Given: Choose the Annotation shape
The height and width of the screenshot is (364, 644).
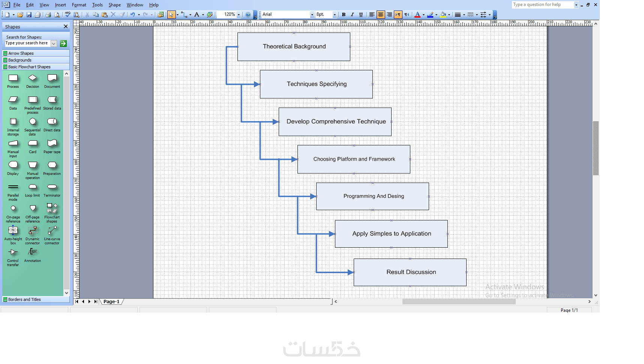Looking at the screenshot, I should [33, 252].
